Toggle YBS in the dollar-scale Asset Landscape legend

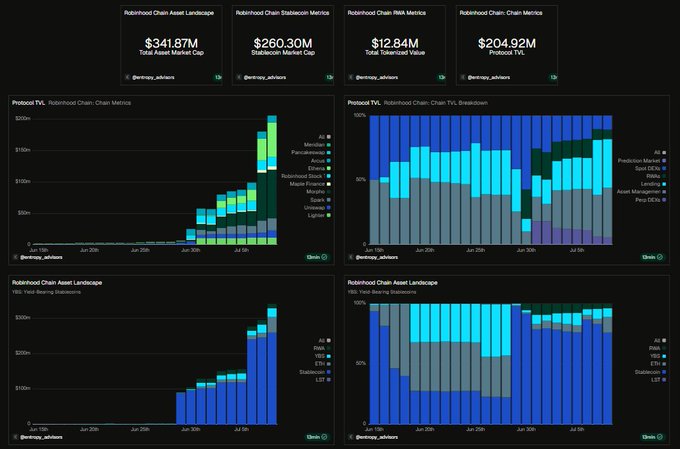pos(323,356)
